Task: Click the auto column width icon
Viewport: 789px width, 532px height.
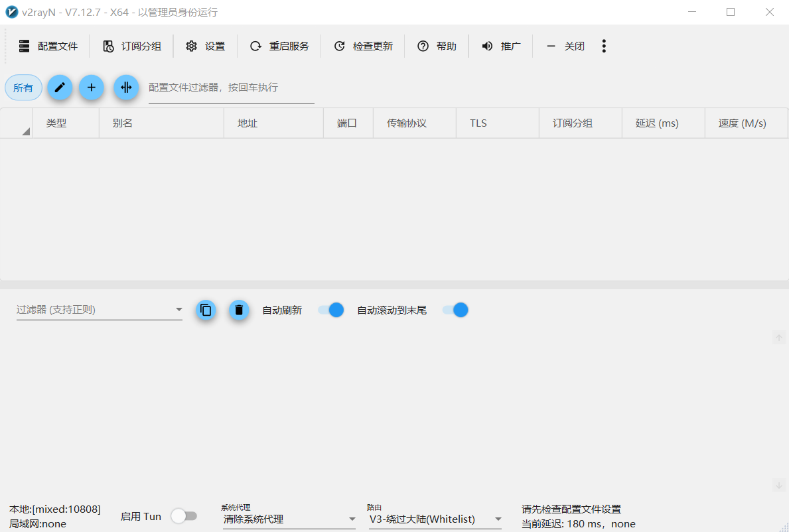Action: point(126,88)
